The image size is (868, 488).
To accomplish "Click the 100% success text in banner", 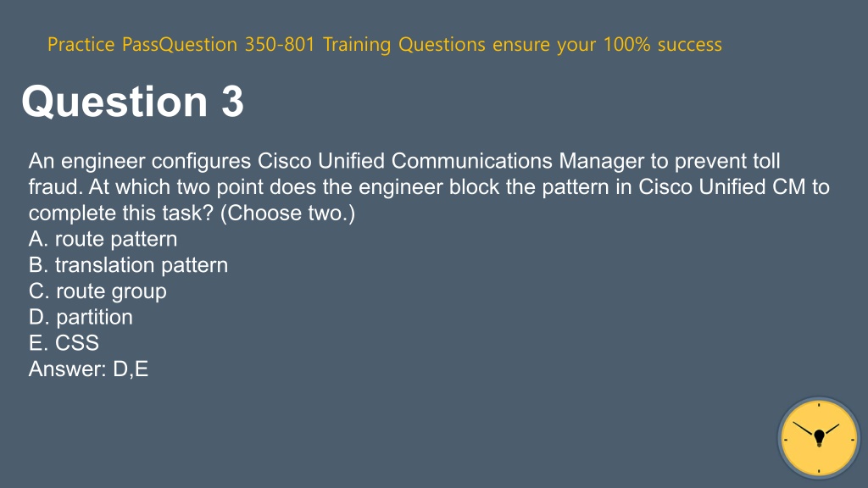I will tap(663, 44).
